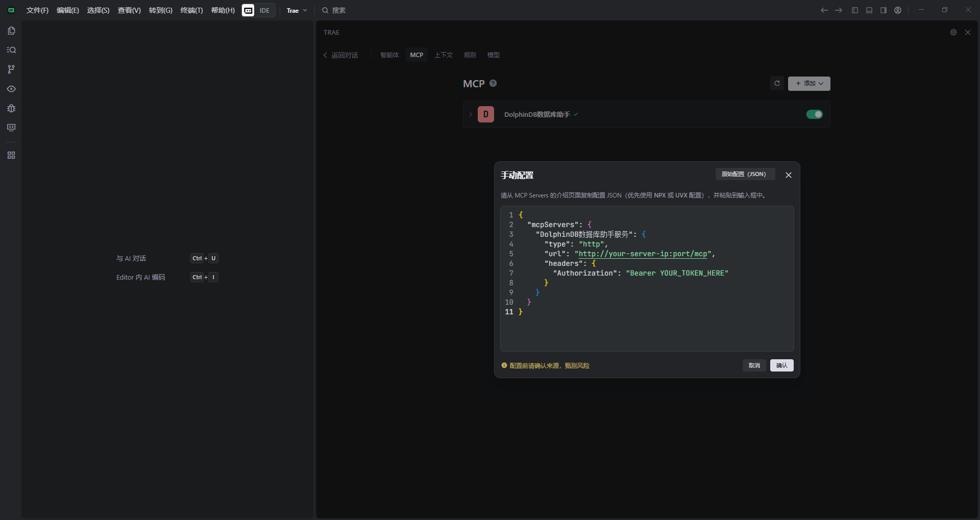Open the Explorer files icon in sidebar

coord(11,31)
